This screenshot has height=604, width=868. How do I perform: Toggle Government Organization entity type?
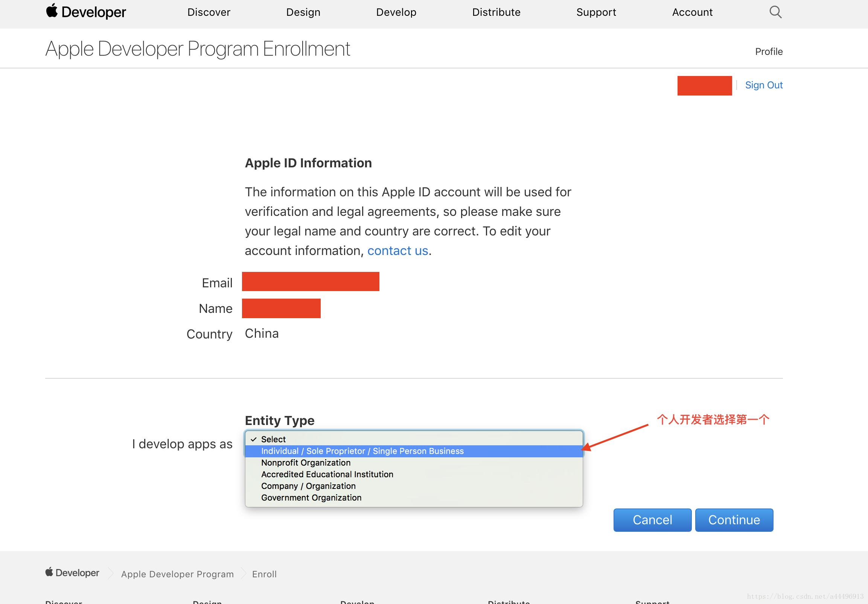(x=311, y=498)
